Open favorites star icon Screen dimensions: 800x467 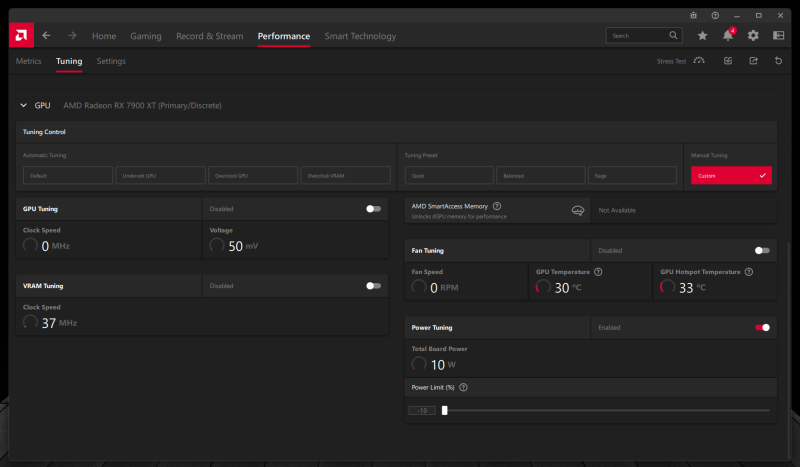[703, 35]
